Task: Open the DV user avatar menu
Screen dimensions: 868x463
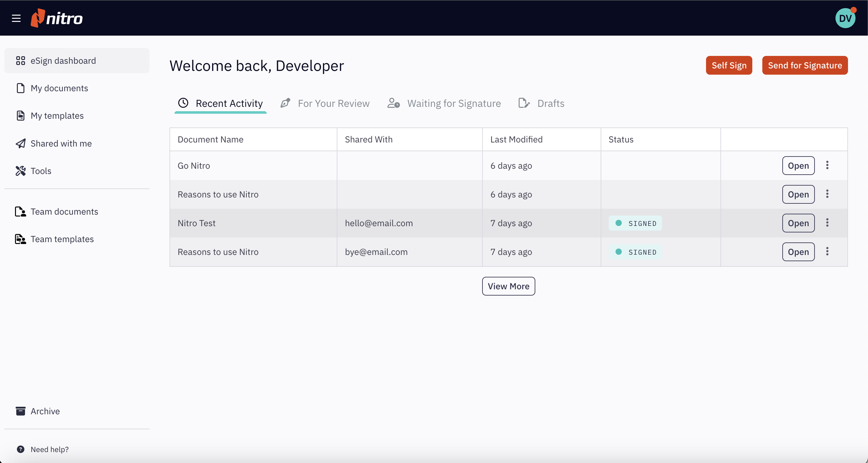Action: (845, 18)
